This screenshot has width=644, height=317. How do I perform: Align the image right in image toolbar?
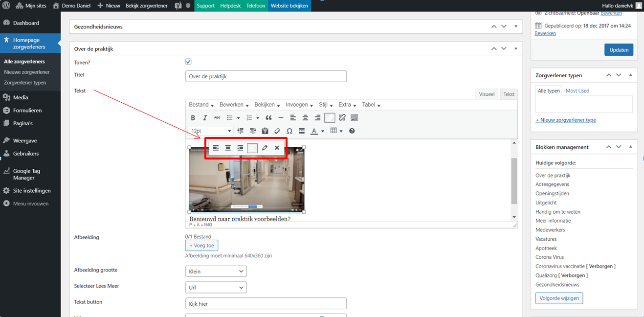point(240,148)
